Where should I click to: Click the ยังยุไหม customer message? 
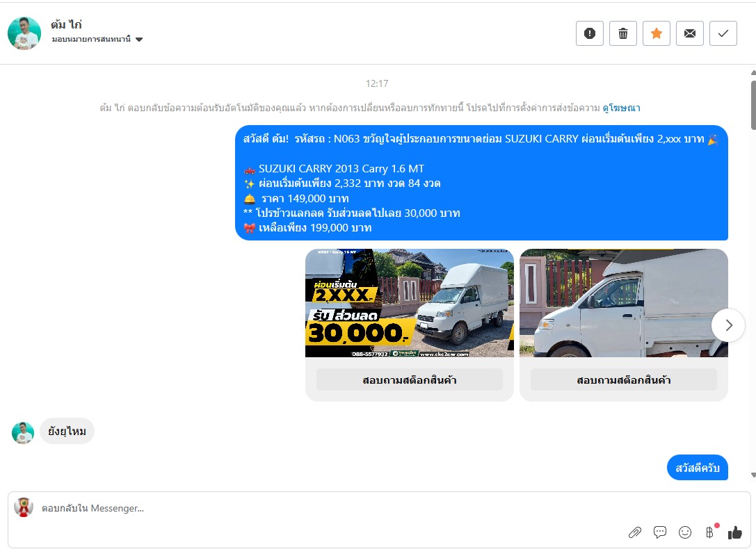click(67, 431)
